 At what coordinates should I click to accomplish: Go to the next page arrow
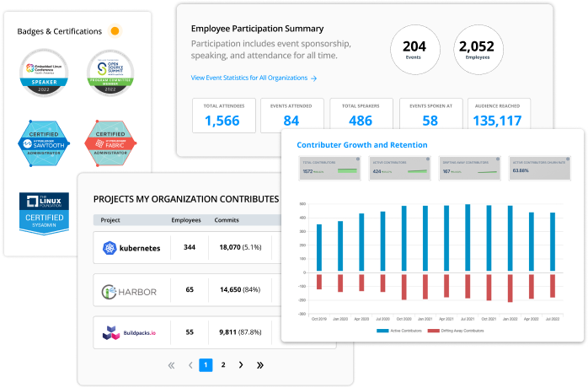(241, 365)
